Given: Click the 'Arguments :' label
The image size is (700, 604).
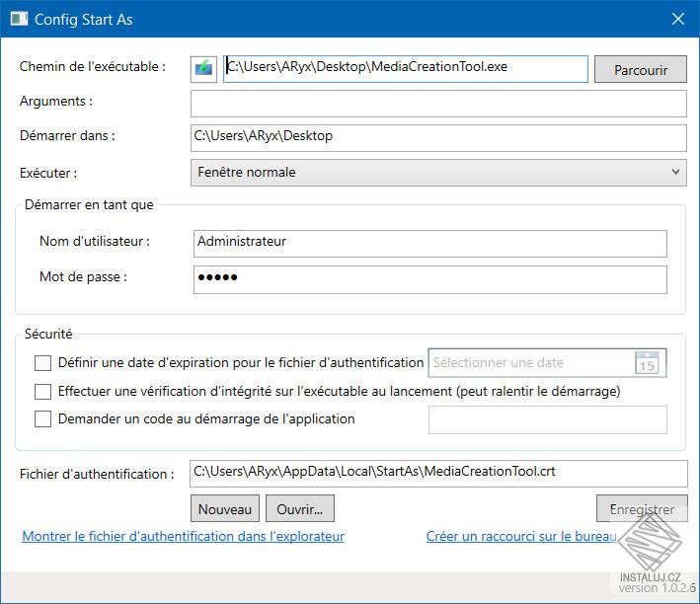Looking at the screenshot, I should (x=56, y=102).
